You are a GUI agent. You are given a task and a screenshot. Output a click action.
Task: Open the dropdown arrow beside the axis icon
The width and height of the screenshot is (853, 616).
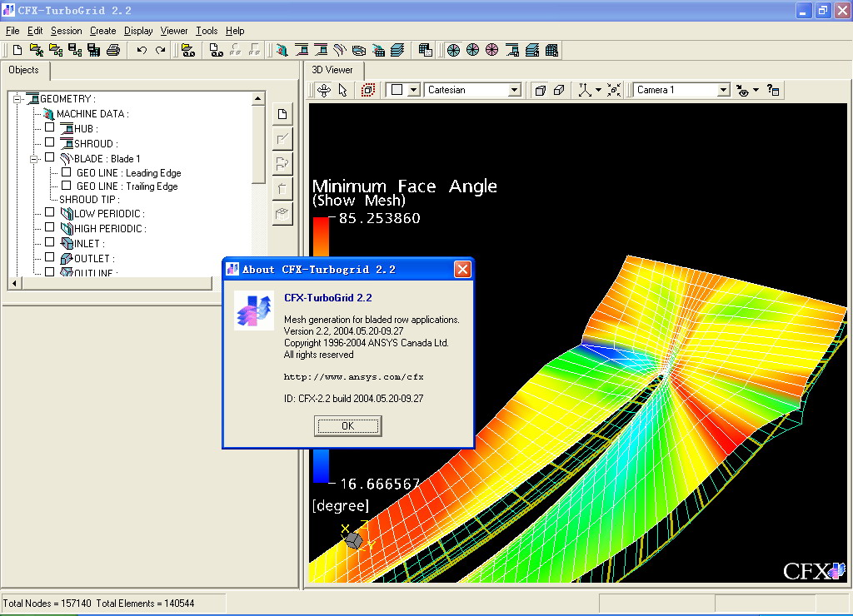598,90
